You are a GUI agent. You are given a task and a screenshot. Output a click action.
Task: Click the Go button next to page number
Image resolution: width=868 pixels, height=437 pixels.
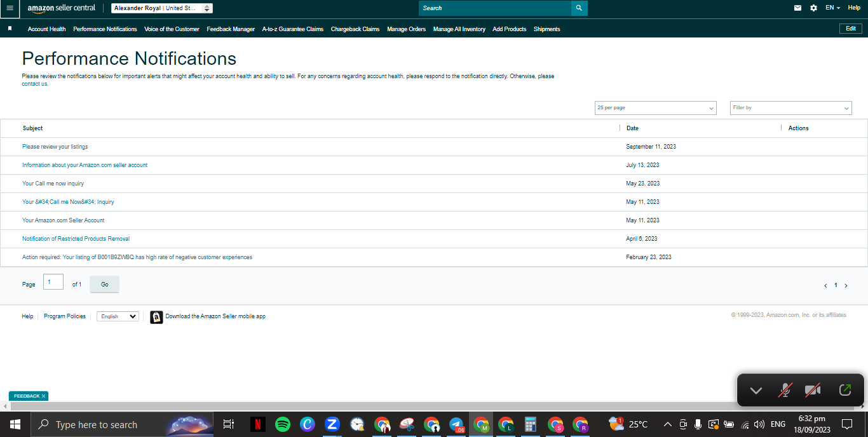105,285
